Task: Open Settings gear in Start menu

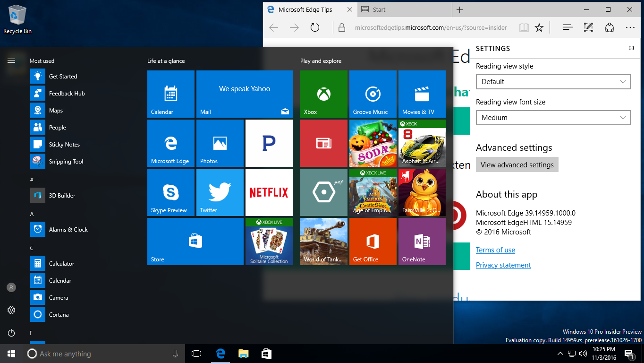Action: (x=11, y=310)
